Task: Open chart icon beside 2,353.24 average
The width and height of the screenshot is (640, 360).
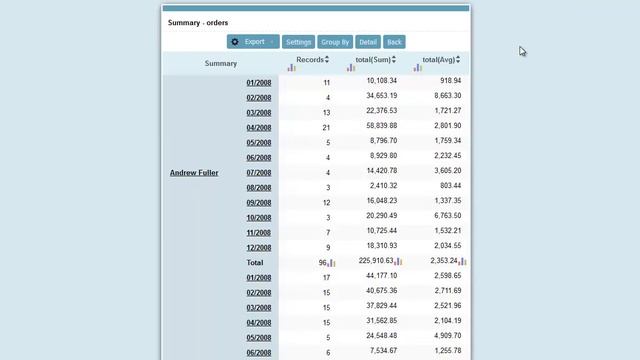Action: coord(462,262)
